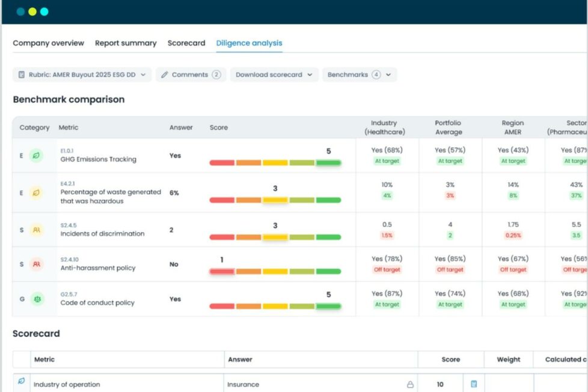Switch to the Company overview tab

click(x=48, y=43)
